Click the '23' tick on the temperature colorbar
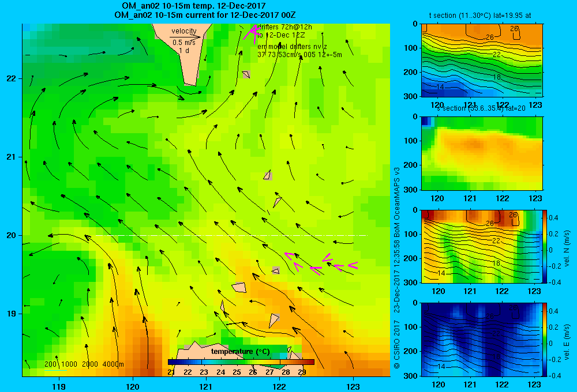 tap(204, 372)
